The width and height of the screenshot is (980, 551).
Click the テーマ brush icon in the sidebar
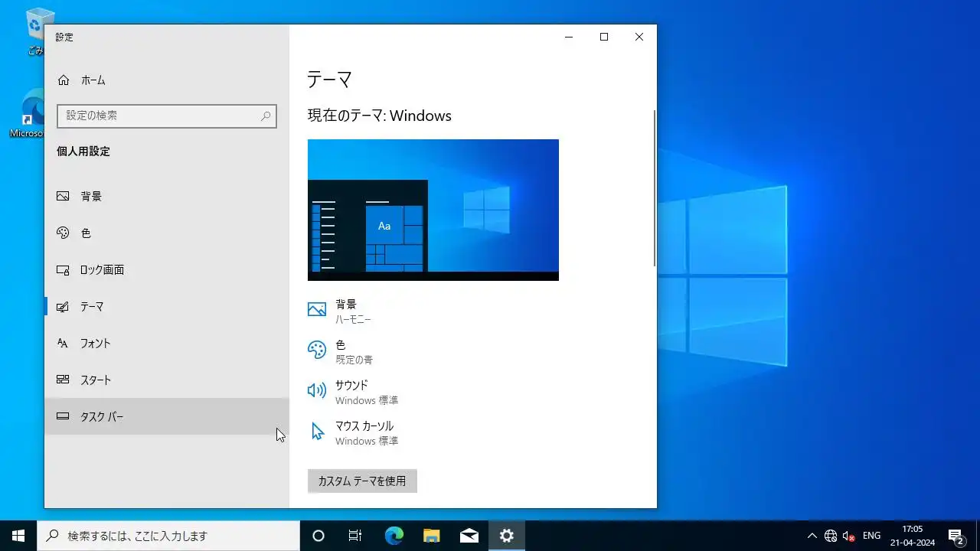point(63,307)
